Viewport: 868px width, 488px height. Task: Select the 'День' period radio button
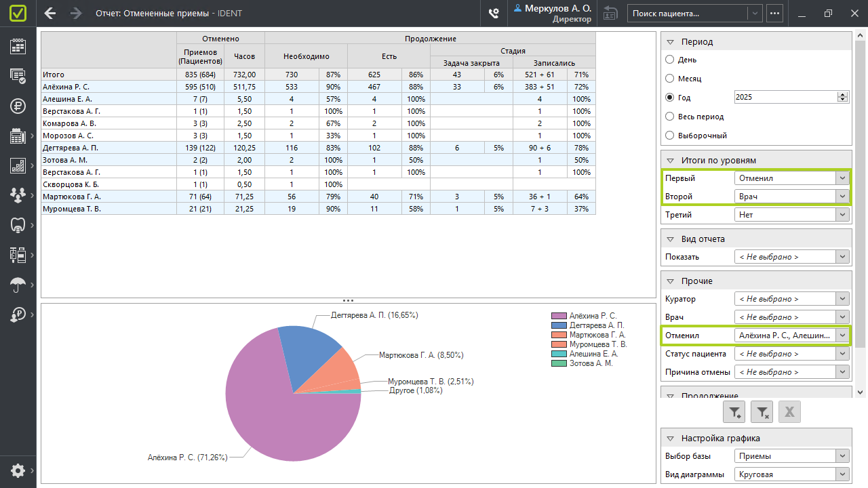click(670, 60)
